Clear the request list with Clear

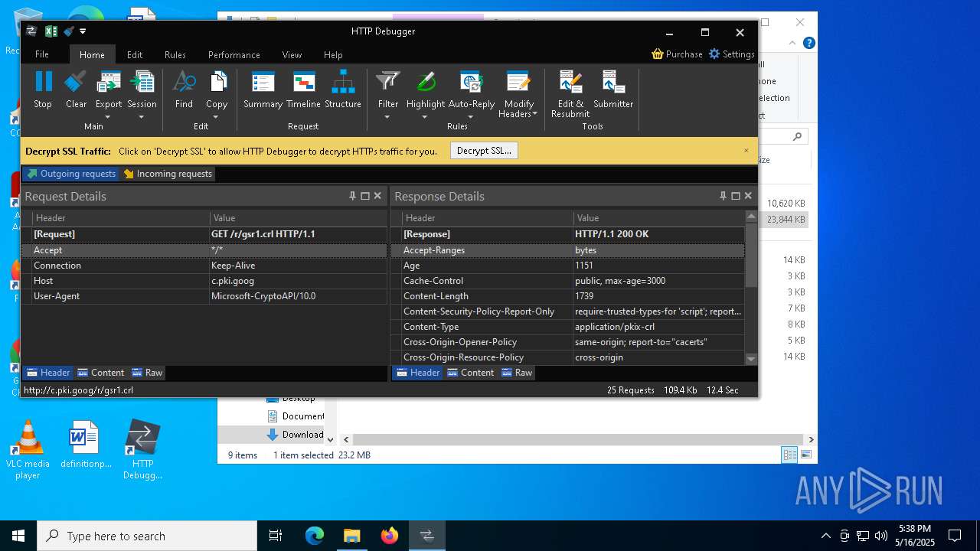point(76,81)
